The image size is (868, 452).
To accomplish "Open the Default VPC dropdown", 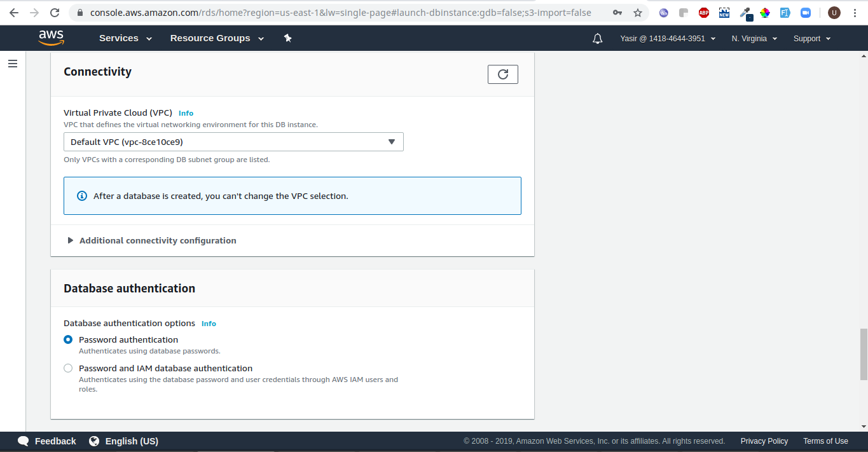I will tap(233, 142).
